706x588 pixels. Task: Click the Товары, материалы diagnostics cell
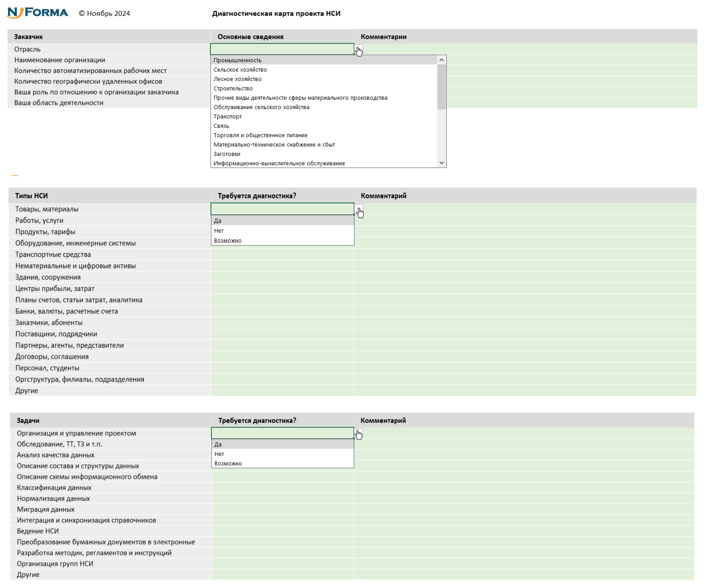tap(283, 209)
